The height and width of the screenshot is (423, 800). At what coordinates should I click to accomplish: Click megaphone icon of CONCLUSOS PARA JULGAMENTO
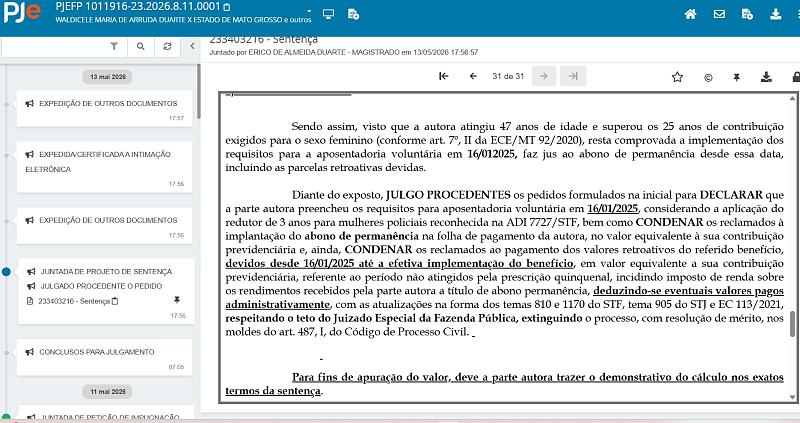click(30, 352)
